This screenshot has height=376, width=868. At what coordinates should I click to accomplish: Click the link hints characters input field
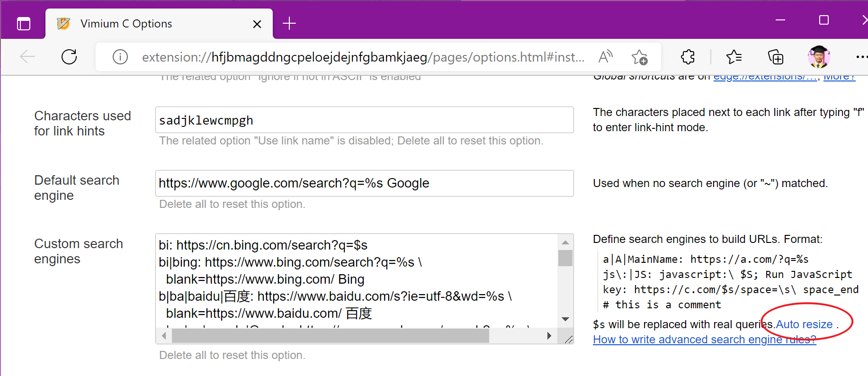364,120
